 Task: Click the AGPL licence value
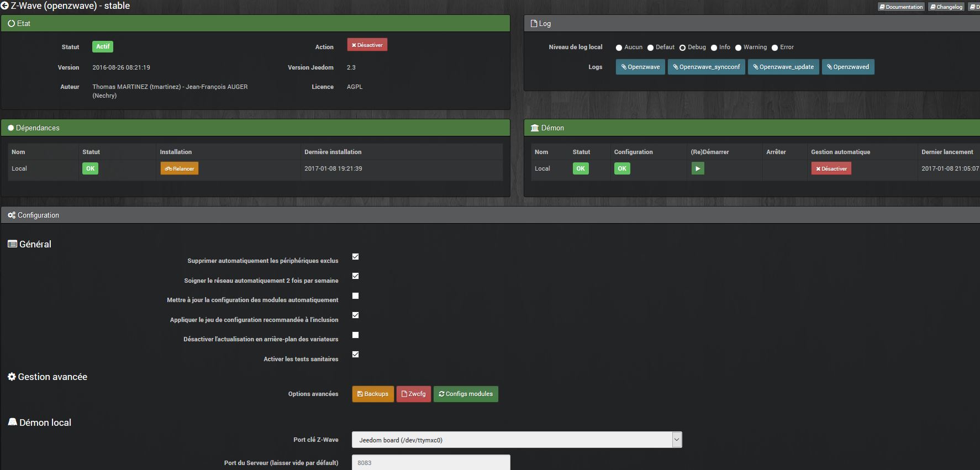point(355,87)
